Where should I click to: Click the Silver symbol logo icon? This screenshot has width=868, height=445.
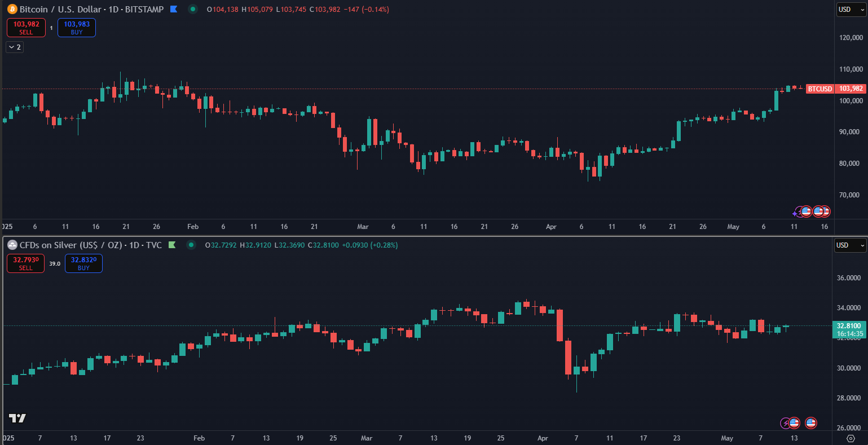point(12,245)
